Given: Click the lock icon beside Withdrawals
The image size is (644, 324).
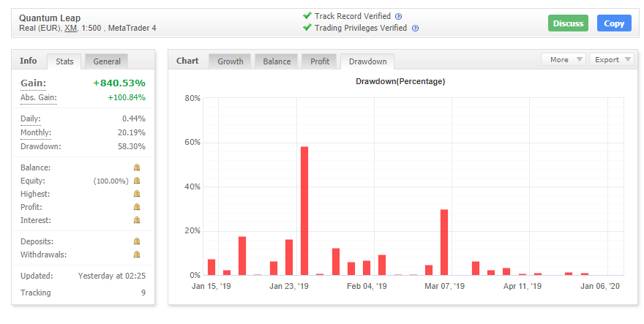Looking at the screenshot, I should coord(137,255).
